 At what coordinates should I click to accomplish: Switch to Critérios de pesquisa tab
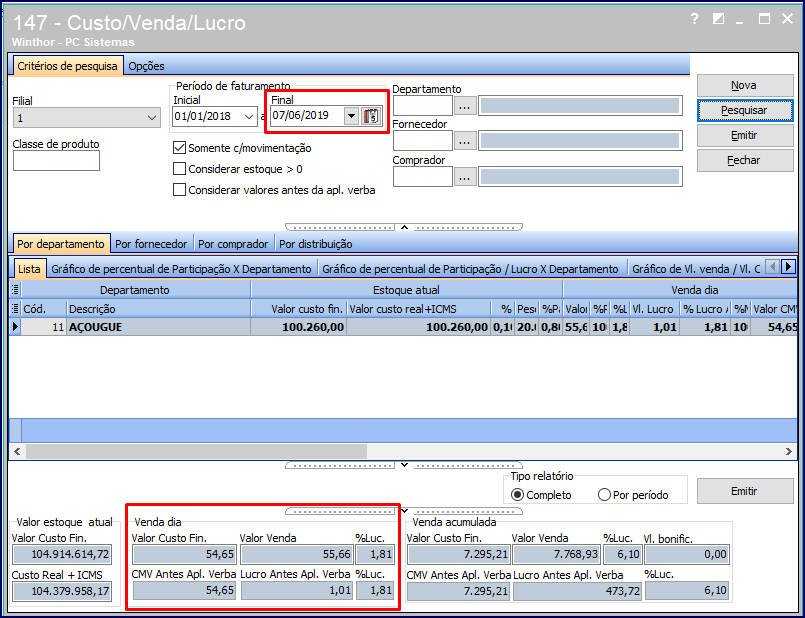pos(67,66)
